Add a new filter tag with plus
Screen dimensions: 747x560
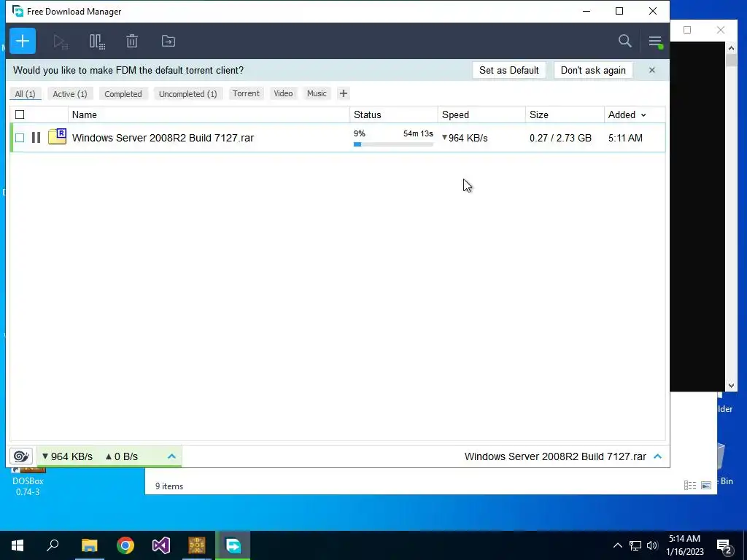click(343, 93)
